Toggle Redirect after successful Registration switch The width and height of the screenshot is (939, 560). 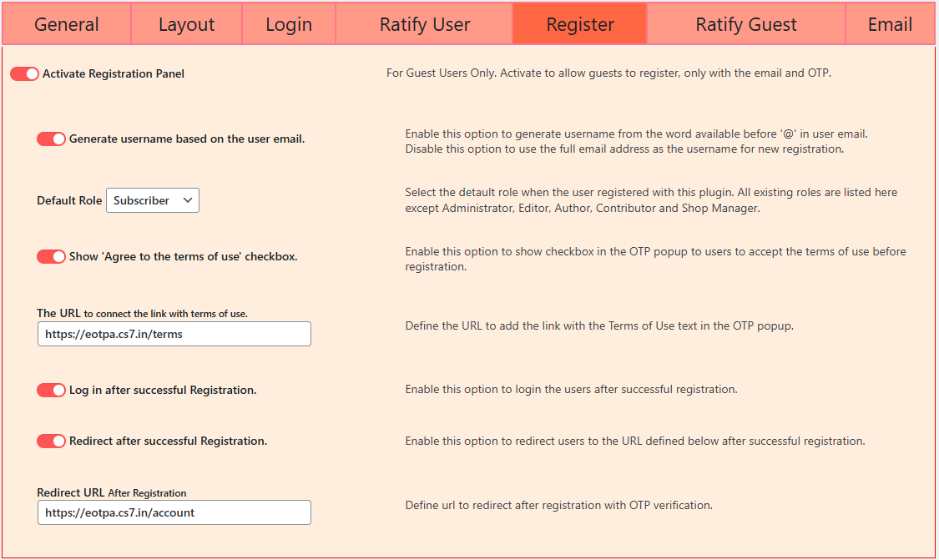point(51,441)
